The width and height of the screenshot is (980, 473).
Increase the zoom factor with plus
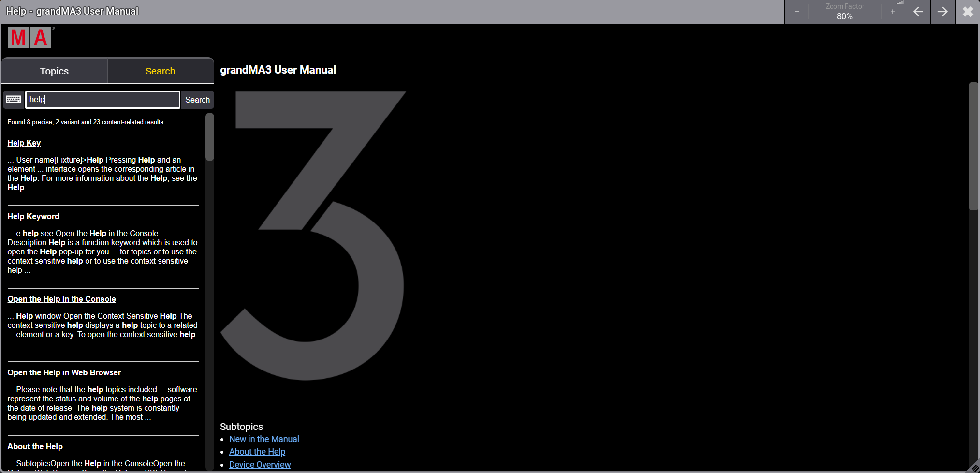pyautogui.click(x=892, y=12)
